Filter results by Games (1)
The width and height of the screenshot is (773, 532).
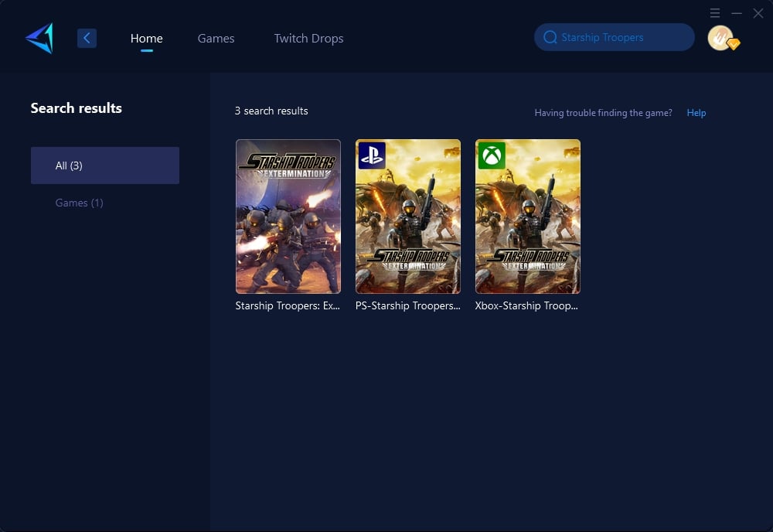(79, 203)
